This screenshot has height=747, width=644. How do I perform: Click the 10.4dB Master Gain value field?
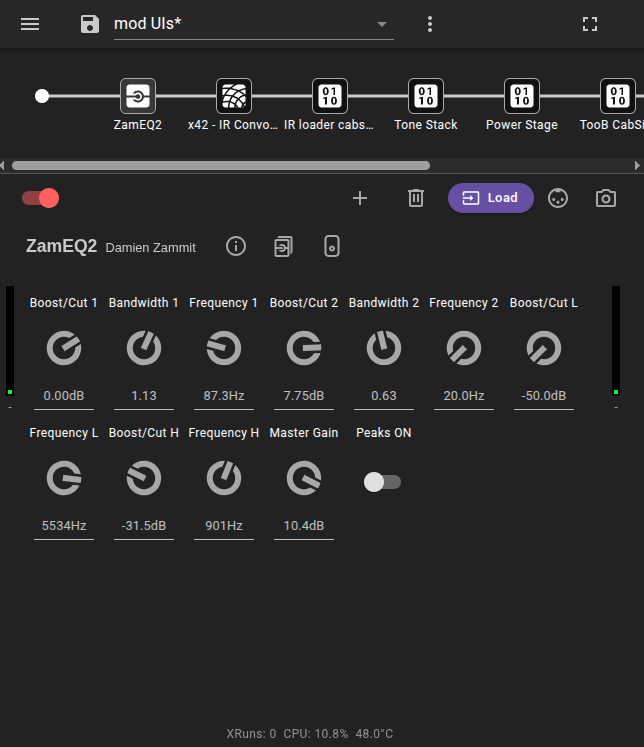coord(304,526)
